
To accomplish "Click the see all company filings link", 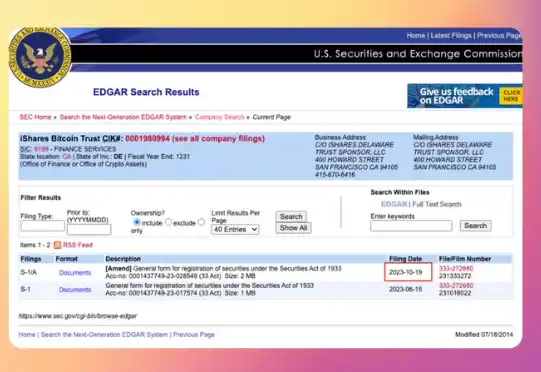I will [218, 139].
